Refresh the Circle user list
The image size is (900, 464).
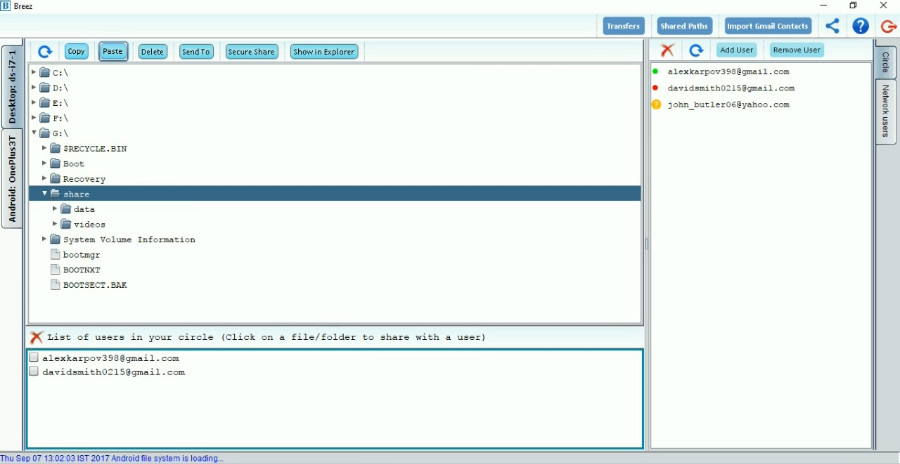click(x=696, y=51)
